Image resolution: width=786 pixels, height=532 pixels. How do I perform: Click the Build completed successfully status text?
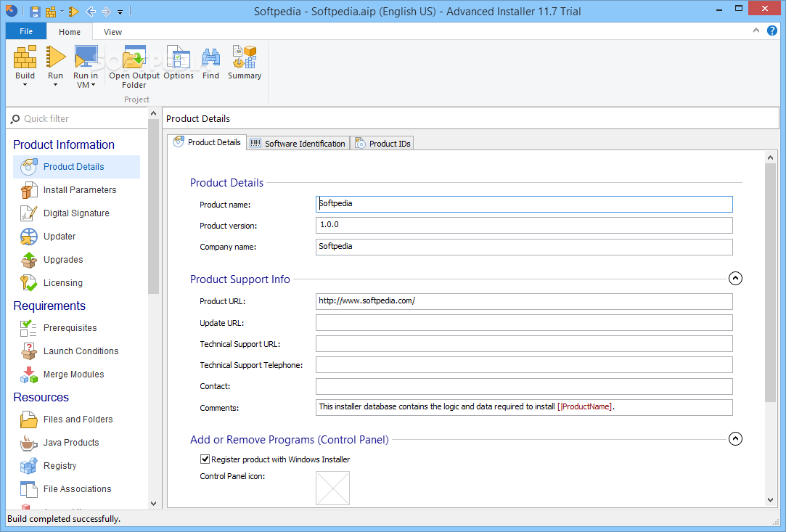[x=64, y=519]
